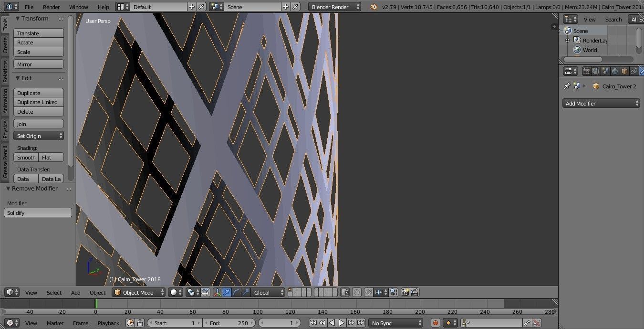Click the OpenGL render image camera icon
The width and height of the screenshot is (644, 329).
(x=405, y=292)
